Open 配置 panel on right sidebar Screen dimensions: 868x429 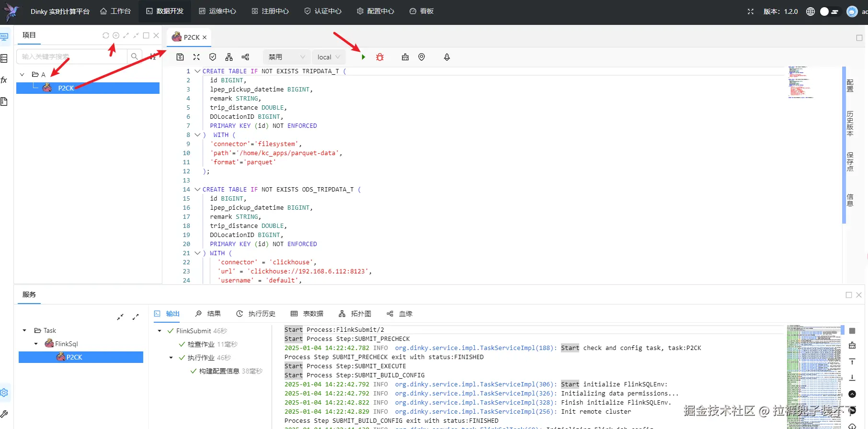[850, 86]
